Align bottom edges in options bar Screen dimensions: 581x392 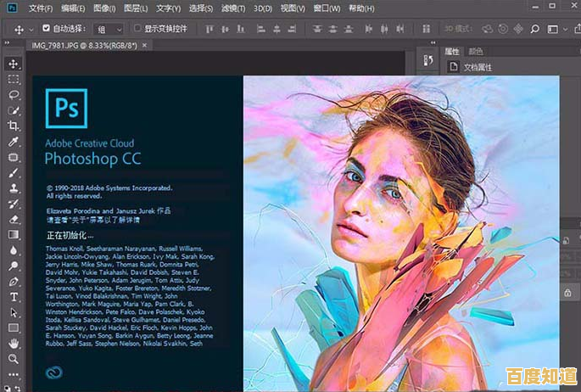pos(241,29)
